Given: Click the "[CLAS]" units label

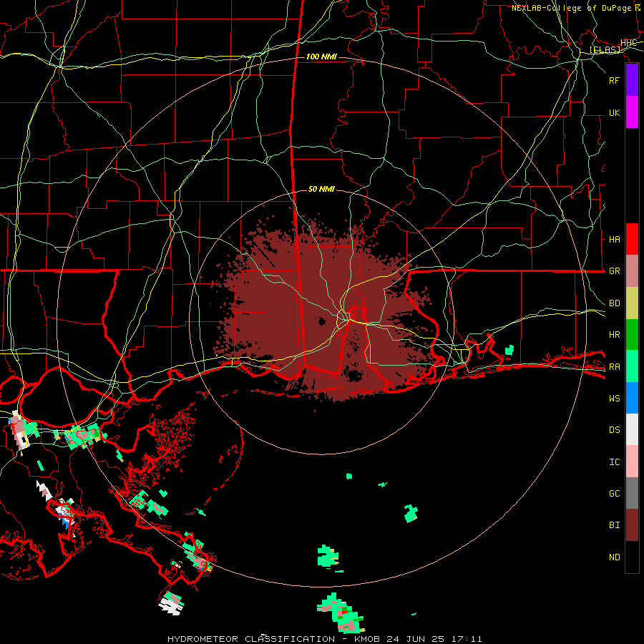Looking at the screenshot, I should [605, 49].
